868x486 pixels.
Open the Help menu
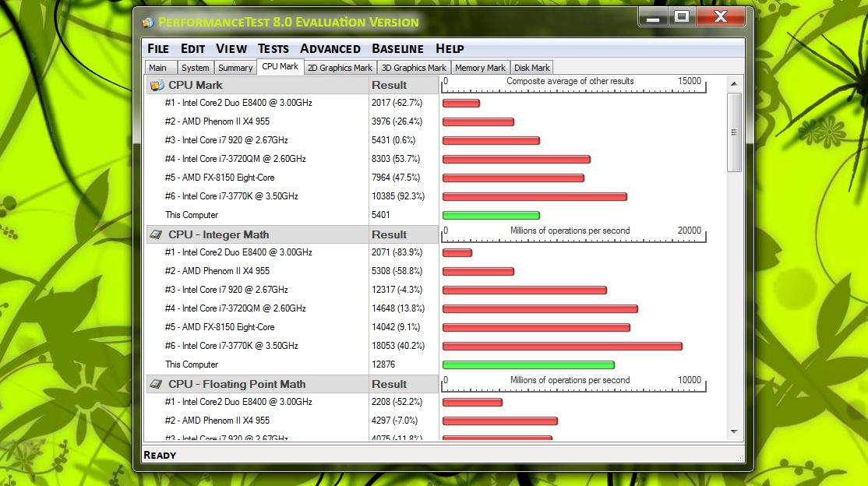(450, 49)
